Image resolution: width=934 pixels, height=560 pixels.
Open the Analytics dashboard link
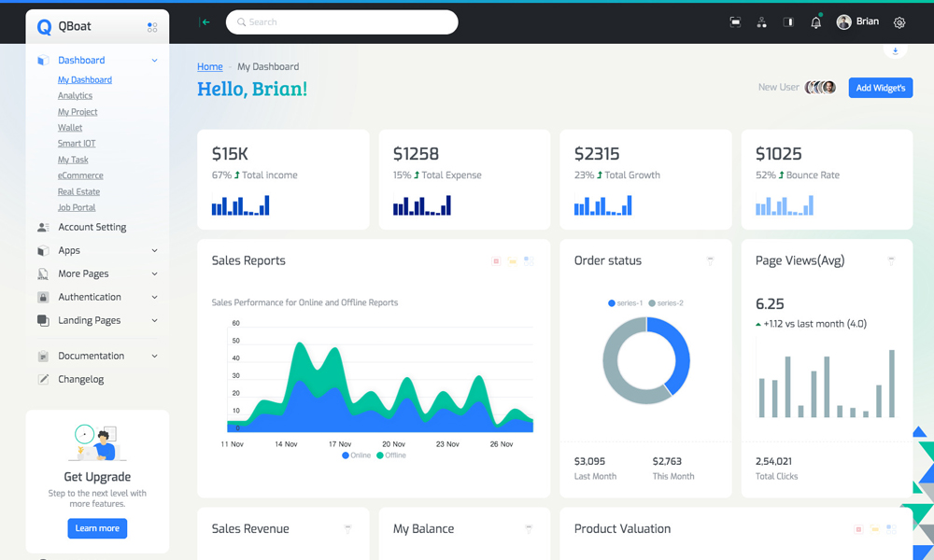click(75, 95)
